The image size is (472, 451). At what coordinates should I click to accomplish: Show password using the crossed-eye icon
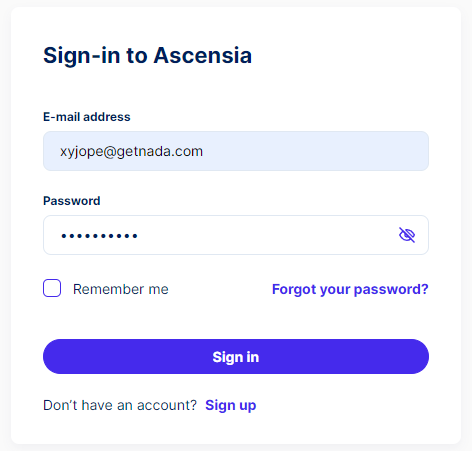pyautogui.click(x=407, y=235)
